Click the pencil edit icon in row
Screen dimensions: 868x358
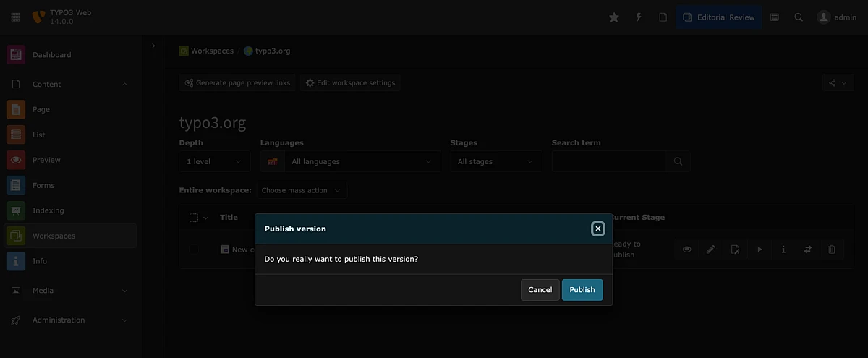[x=711, y=250]
